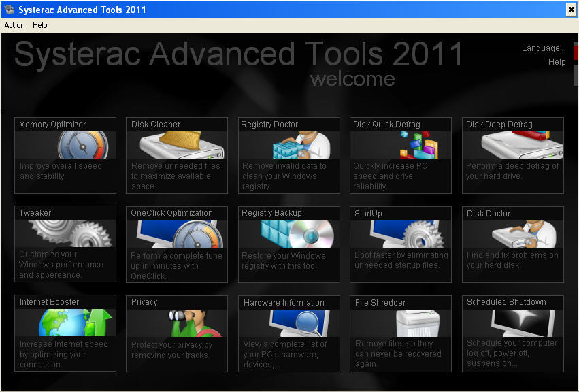This screenshot has width=579, height=392.
Task: Click 'Increase Internet speed' description
Action: (63, 355)
